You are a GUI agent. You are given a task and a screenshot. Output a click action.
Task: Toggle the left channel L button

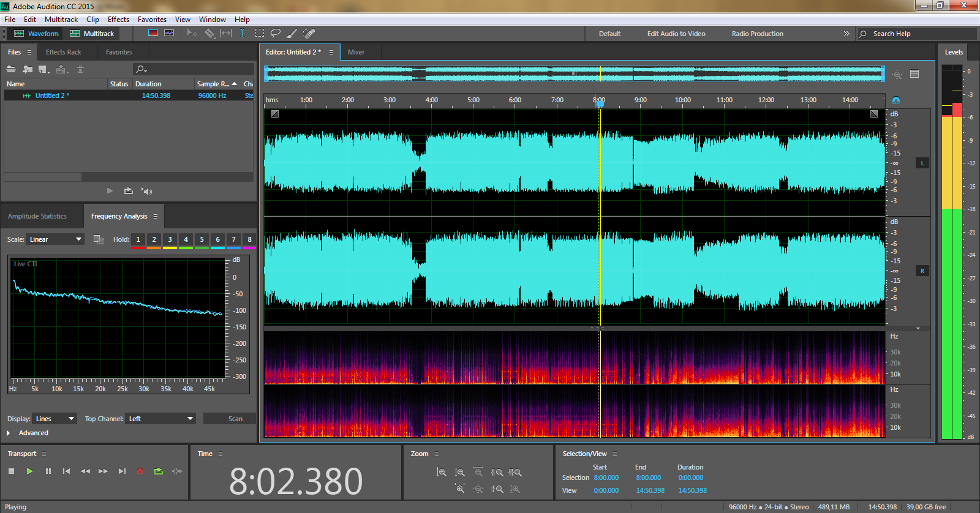tap(922, 163)
